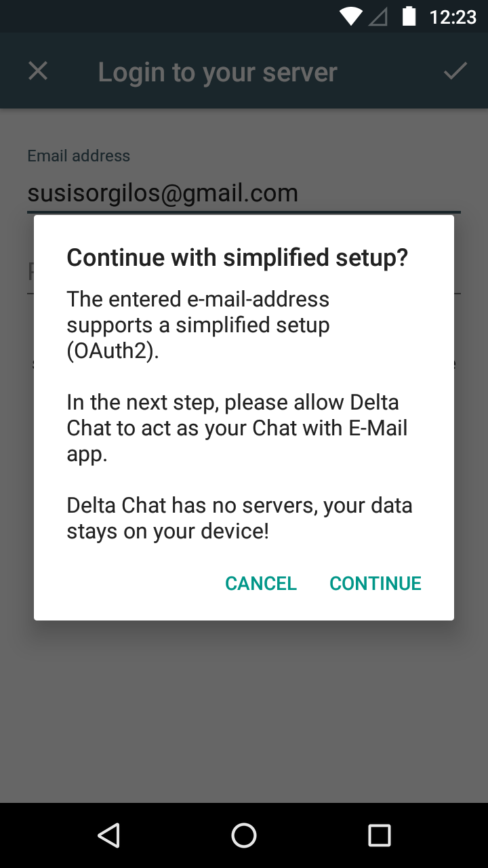Tap the battery icon in status bar

coord(409,16)
